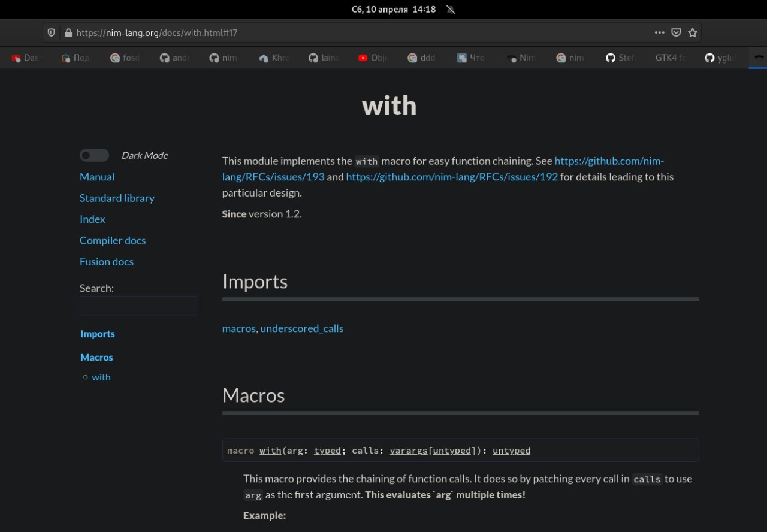The image size is (767, 532).
Task: Click the padlock site security icon
Action: pyautogui.click(x=68, y=32)
